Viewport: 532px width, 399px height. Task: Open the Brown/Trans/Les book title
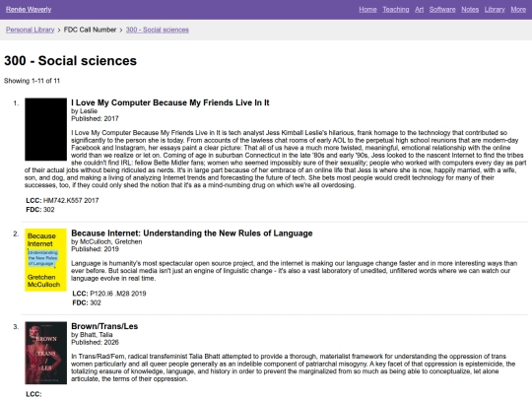click(104, 326)
